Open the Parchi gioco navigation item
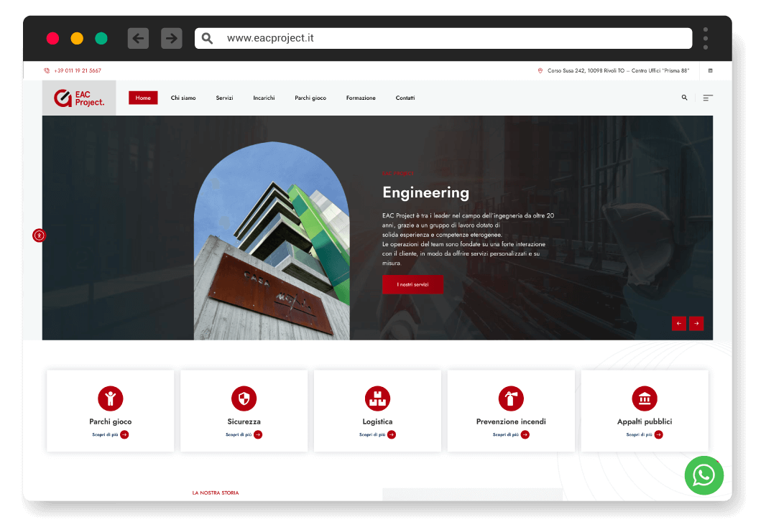Image resolution: width=766 pixels, height=532 pixels. pos(310,98)
